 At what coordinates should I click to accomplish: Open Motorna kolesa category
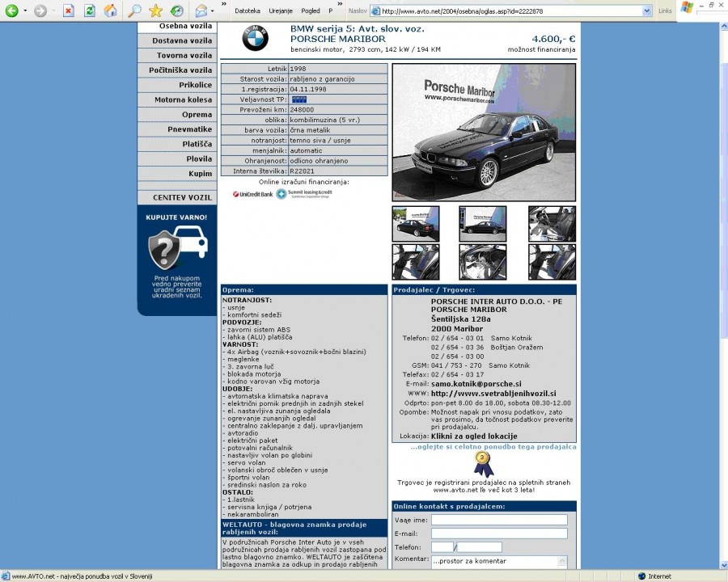[177, 99]
